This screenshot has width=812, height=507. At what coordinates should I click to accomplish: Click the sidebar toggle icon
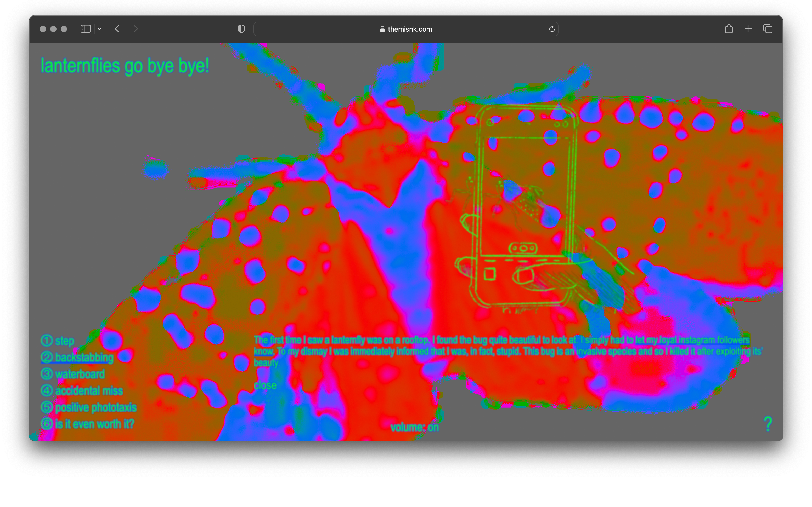[85, 29]
